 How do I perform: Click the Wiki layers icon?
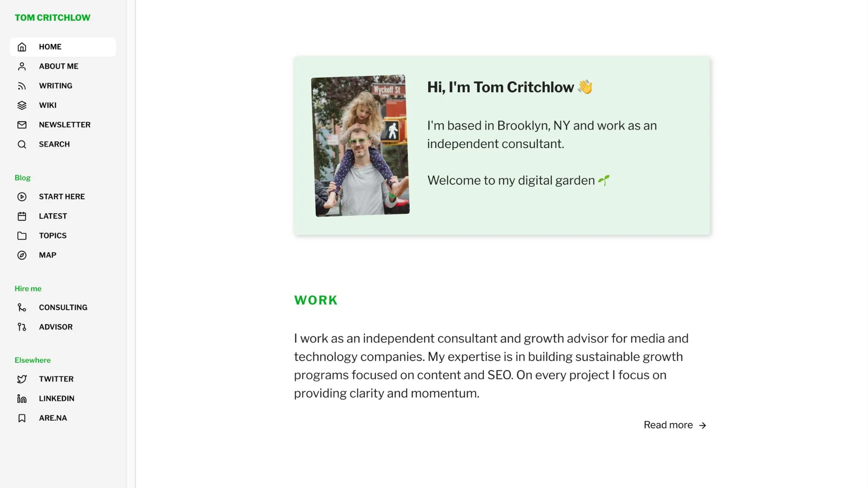[x=21, y=105]
